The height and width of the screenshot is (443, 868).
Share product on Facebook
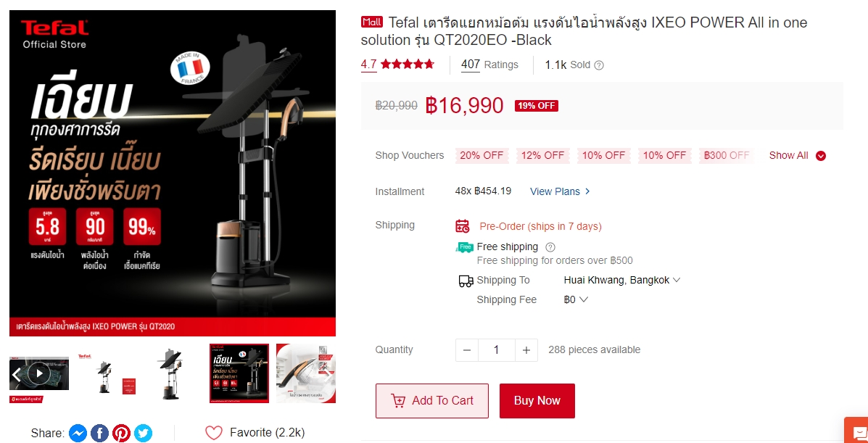[99, 433]
